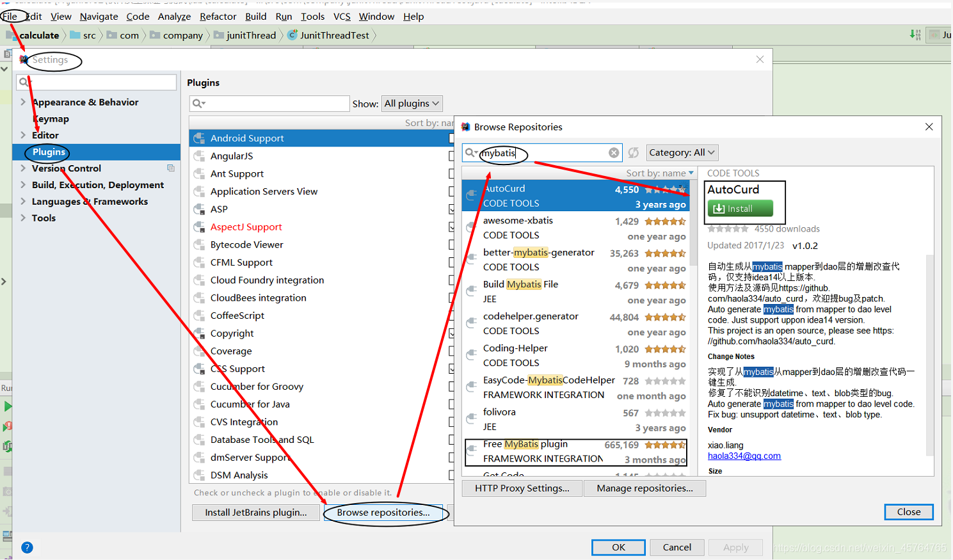Disable the CSS Support plugin checkbox
953x560 pixels.
pos(451,368)
